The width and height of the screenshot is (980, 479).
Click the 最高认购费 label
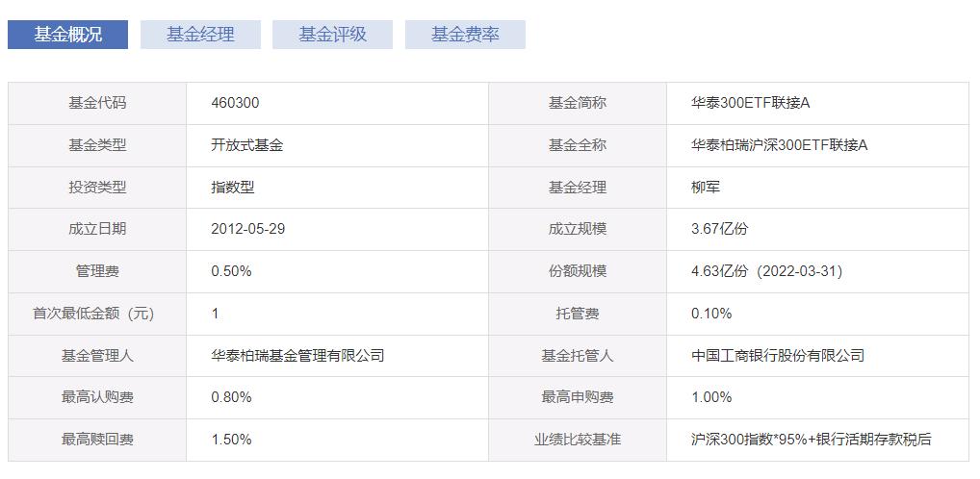click(97, 397)
